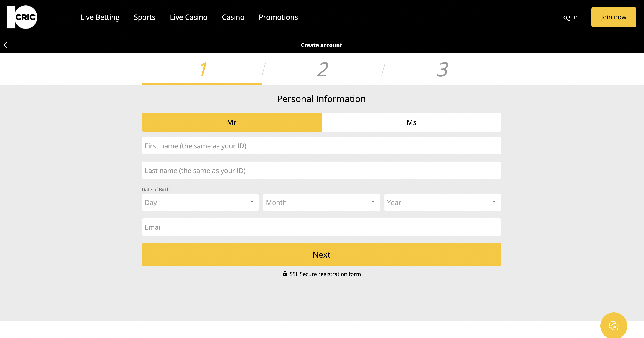Click the First name field

click(322, 146)
